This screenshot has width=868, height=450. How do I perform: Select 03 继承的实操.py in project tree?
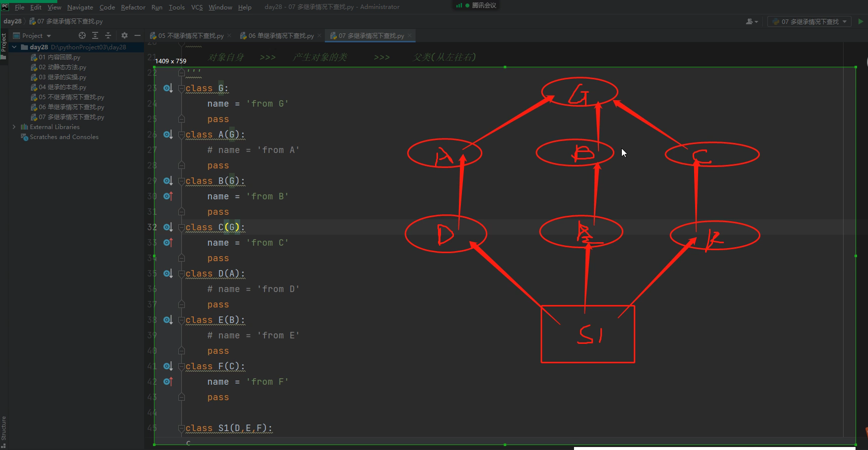pos(58,77)
